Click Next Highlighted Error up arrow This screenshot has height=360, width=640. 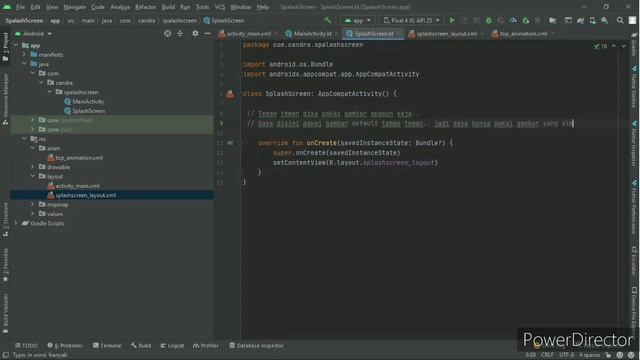[x=614, y=46]
